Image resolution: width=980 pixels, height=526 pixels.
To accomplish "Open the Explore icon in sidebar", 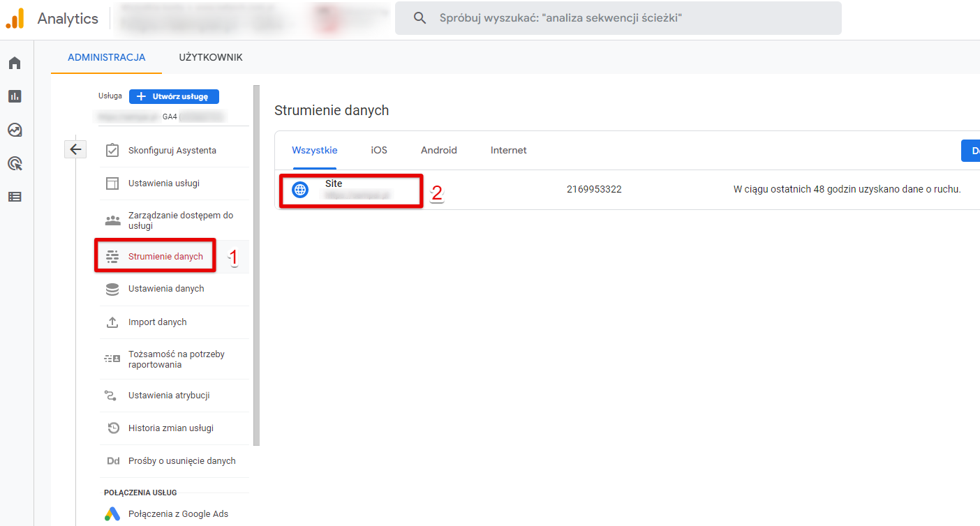I will [15, 130].
